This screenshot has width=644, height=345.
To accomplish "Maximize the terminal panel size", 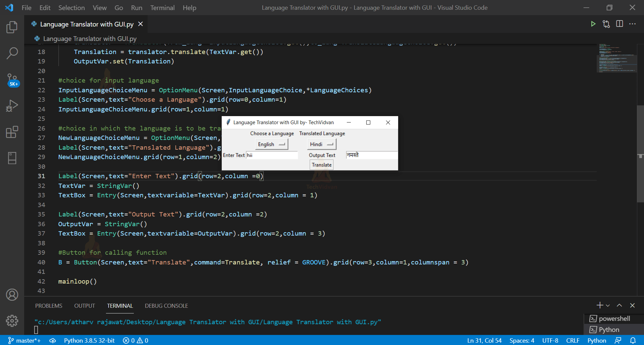I will (x=620, y=305).
